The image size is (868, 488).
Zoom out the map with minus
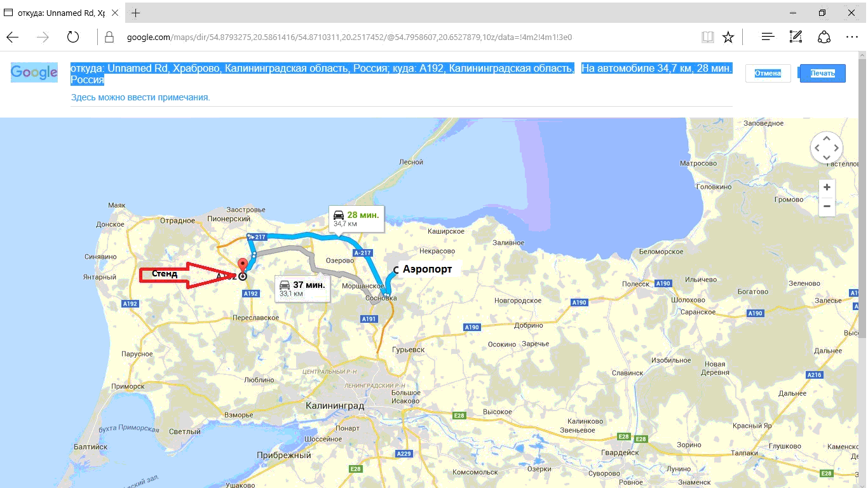(x=826, y=207)
